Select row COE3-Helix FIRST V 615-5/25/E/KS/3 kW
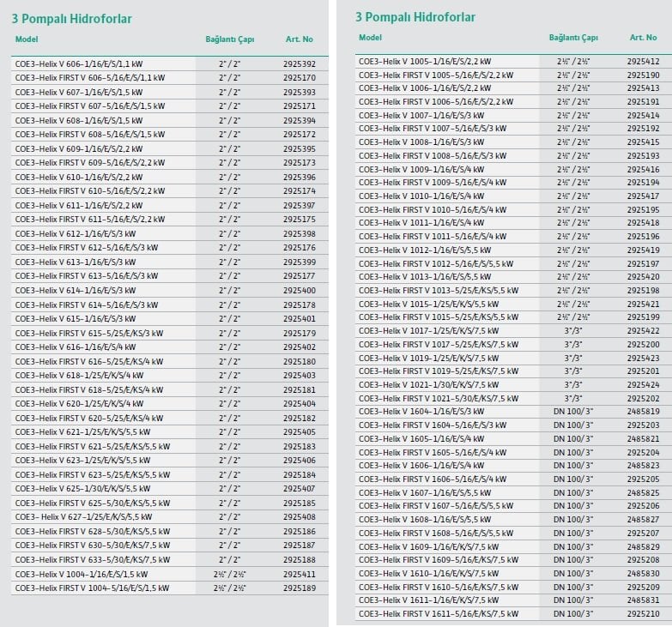The image size is (672, 627). click(x=170, y=333)
